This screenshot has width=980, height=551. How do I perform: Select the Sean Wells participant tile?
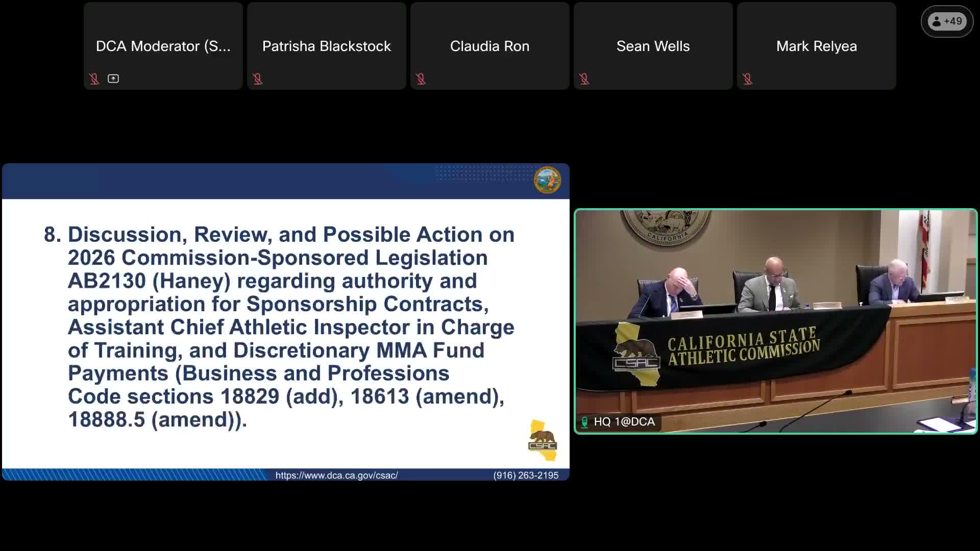pos(653,46)
